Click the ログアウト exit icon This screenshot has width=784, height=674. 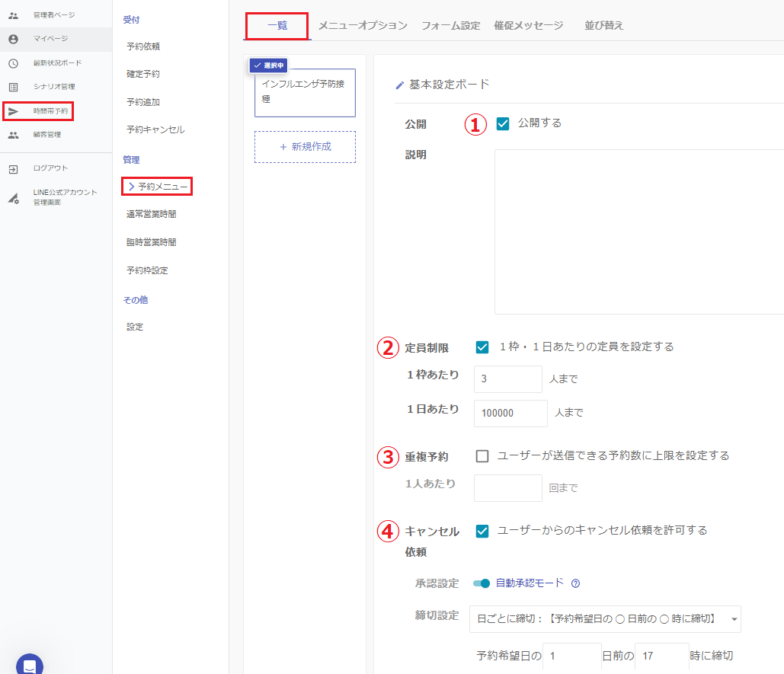click(13, 168)
